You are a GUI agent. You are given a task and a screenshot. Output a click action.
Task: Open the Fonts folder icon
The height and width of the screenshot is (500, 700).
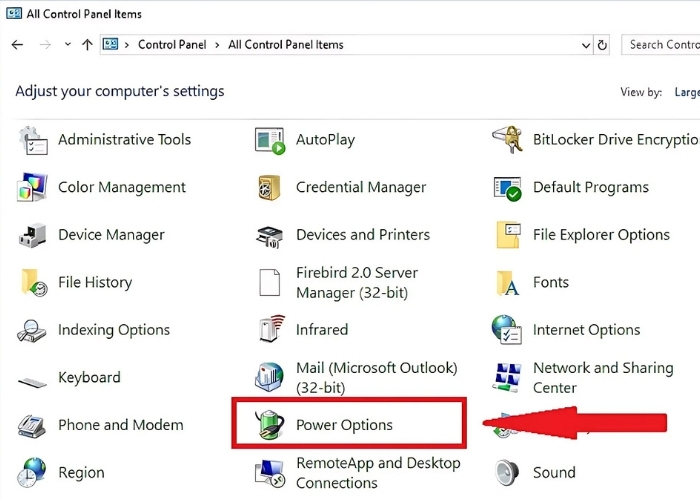pyautogui.click(x=508, y=283)
